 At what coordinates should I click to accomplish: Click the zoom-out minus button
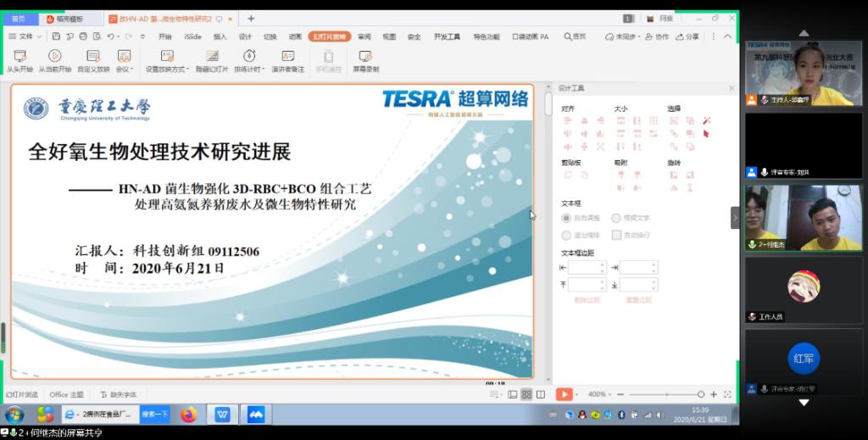click(x=620, y=394)
